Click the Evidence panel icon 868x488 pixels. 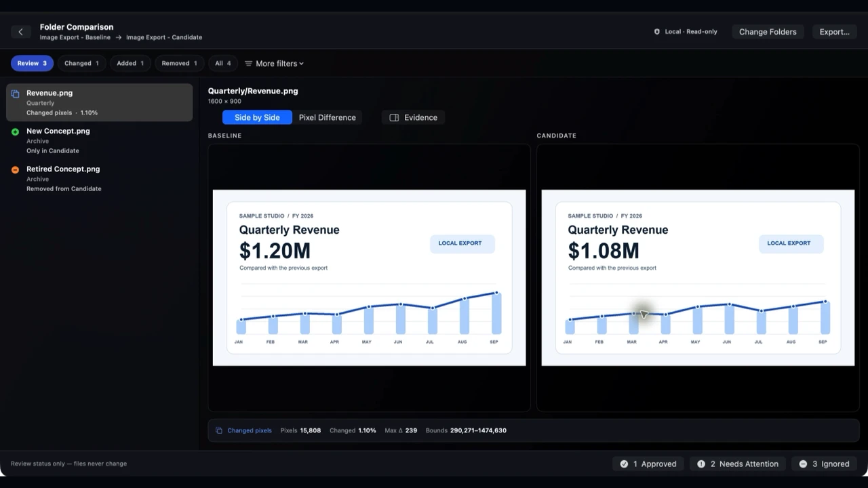[x=394, y=118]
